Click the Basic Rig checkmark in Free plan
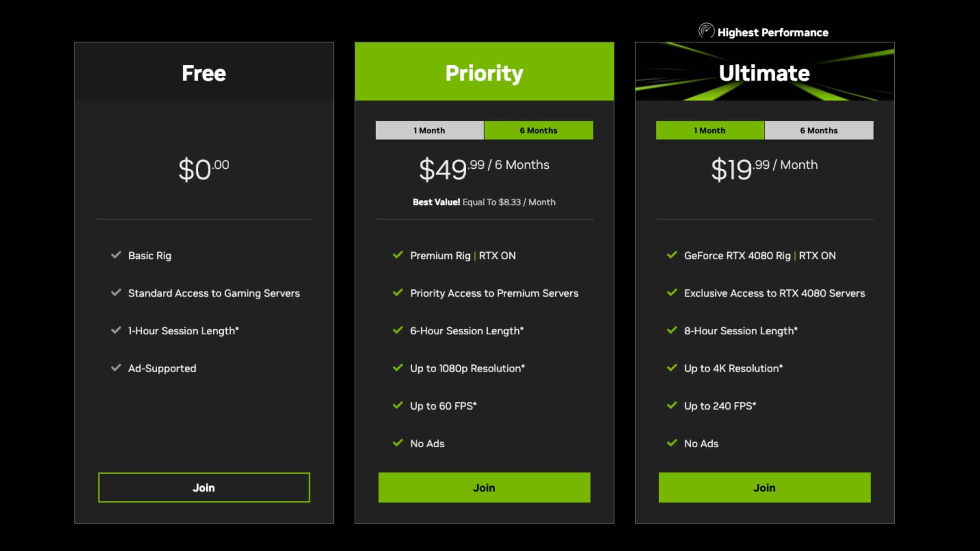980x551 pixels. point(116,255)
